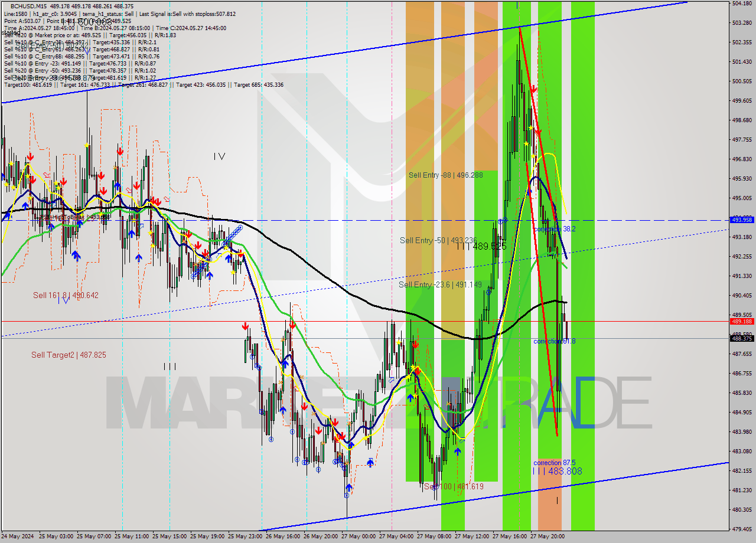Image resolution: width=756 pixels, height=543 pixels.
Task: Click the 'Target100: 481.619' targets line
Action: (144, 85)
